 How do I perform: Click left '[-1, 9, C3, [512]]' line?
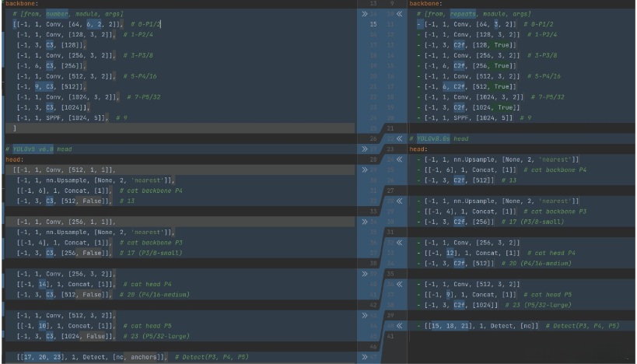tap(51, 86)
